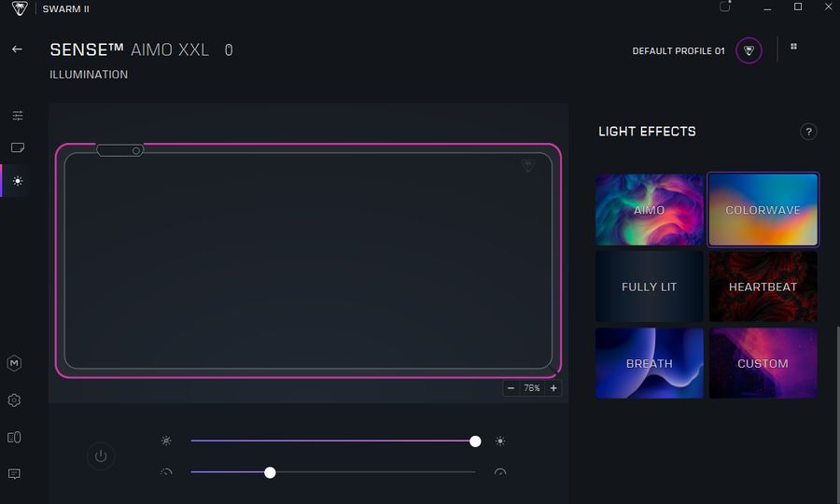840x504 pixels.
Task: Click the fast speed gauge icon
Action: (x=500, y=472)
